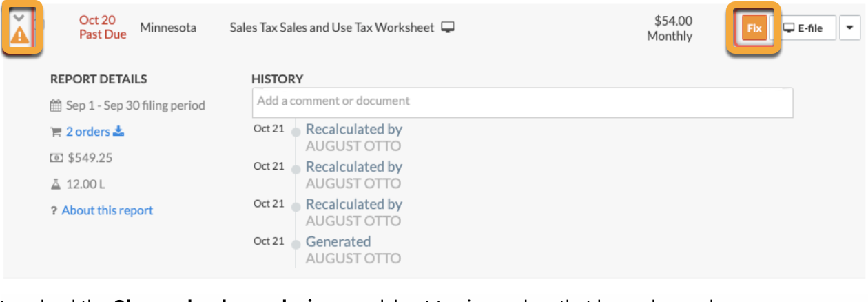The image size is (868, 302).
Task: Download orders via the download icon
Action: [x=118, y=131]
